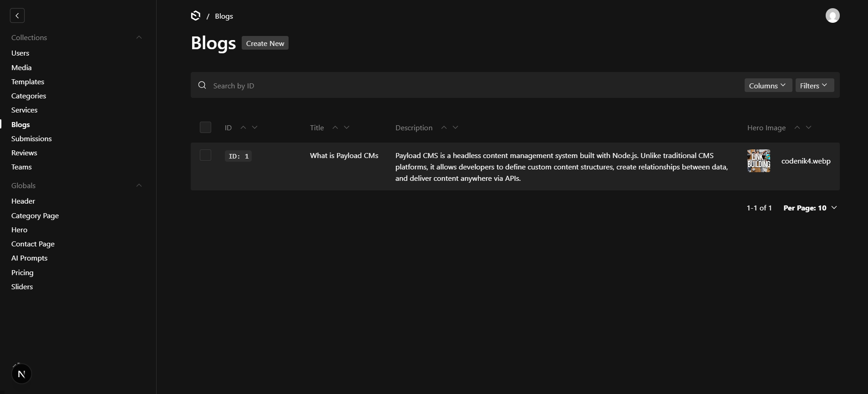Collapse the Collections sidebar group
Screen dimensions: 868x394
pyautogui.click(x=139, y=37)
